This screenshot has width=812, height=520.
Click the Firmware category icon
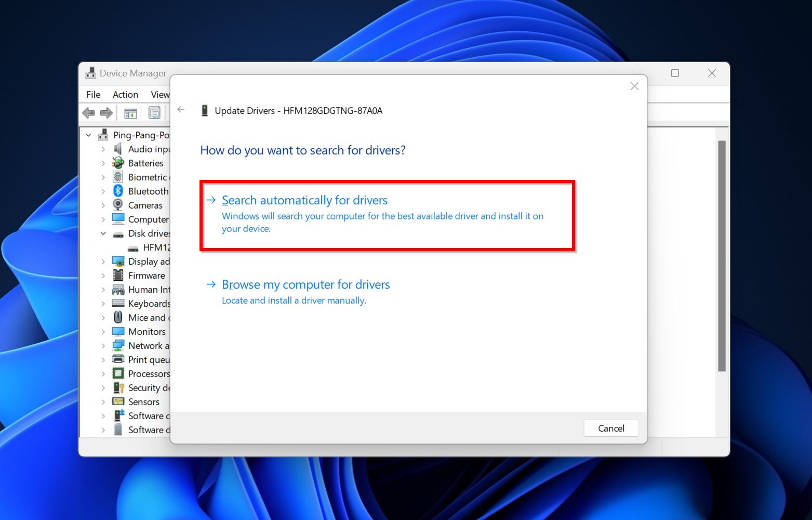(118, 275)
